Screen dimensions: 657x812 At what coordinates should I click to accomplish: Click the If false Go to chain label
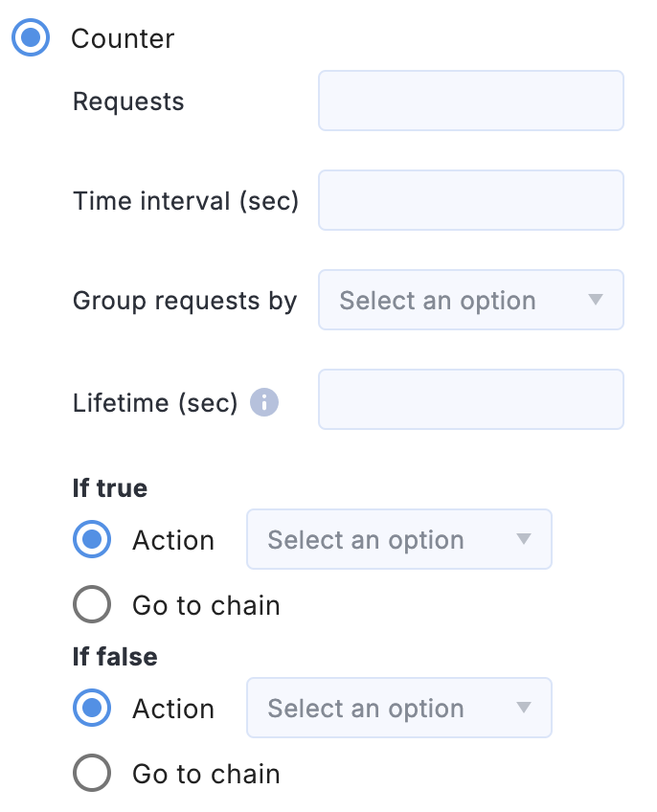coord(206,774)
